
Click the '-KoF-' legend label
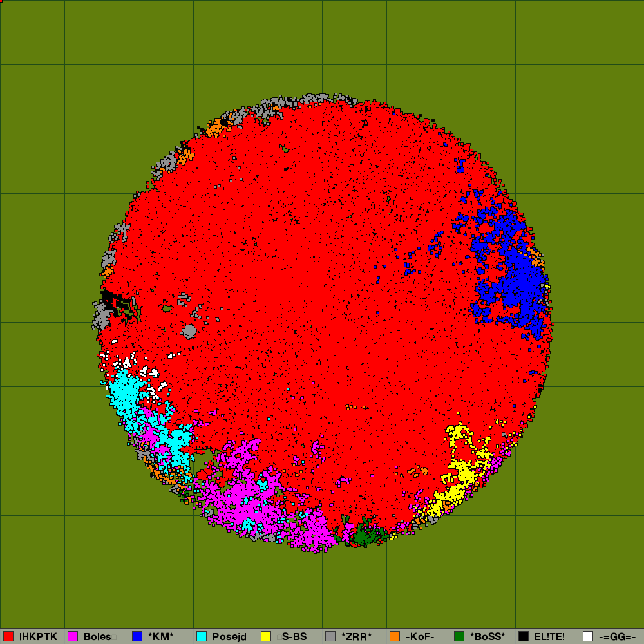[x=420, y=637]
